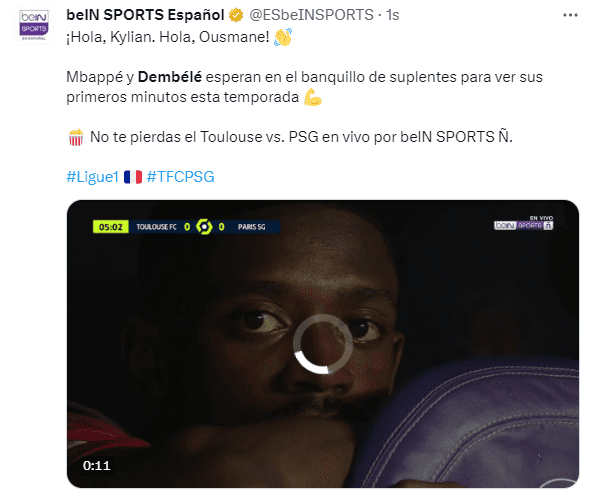The height and width of the screenshot is (496, 595).
Task: Click the Ligue 1 logo in scoreboard
Action: [x=204, y=227]
